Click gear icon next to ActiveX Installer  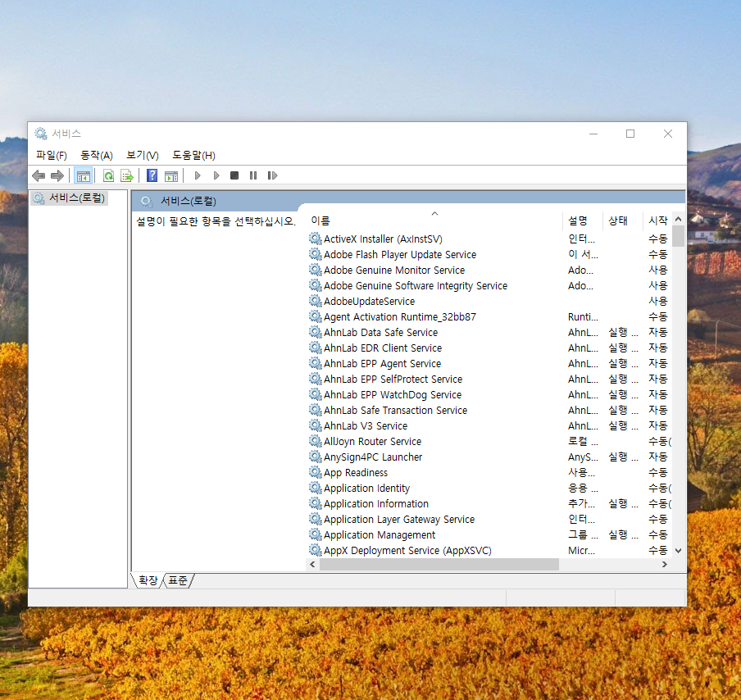(316, 239)
